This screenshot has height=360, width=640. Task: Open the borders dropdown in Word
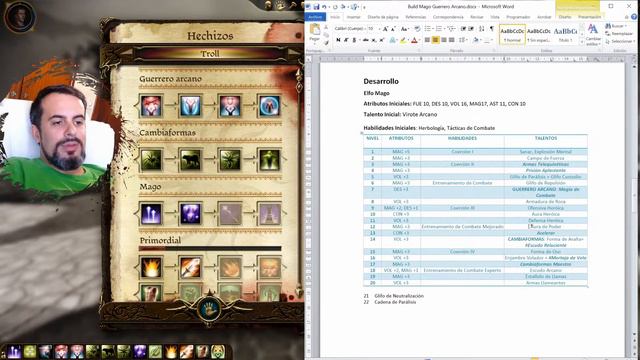point(493,40)
